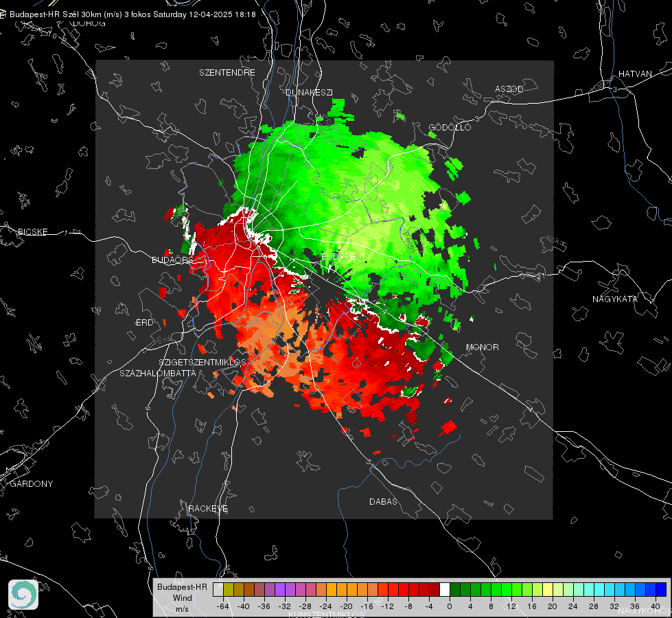Select the white zero-value swatch in legend
This screenshot has width=672, height=618.
point(445,589)
